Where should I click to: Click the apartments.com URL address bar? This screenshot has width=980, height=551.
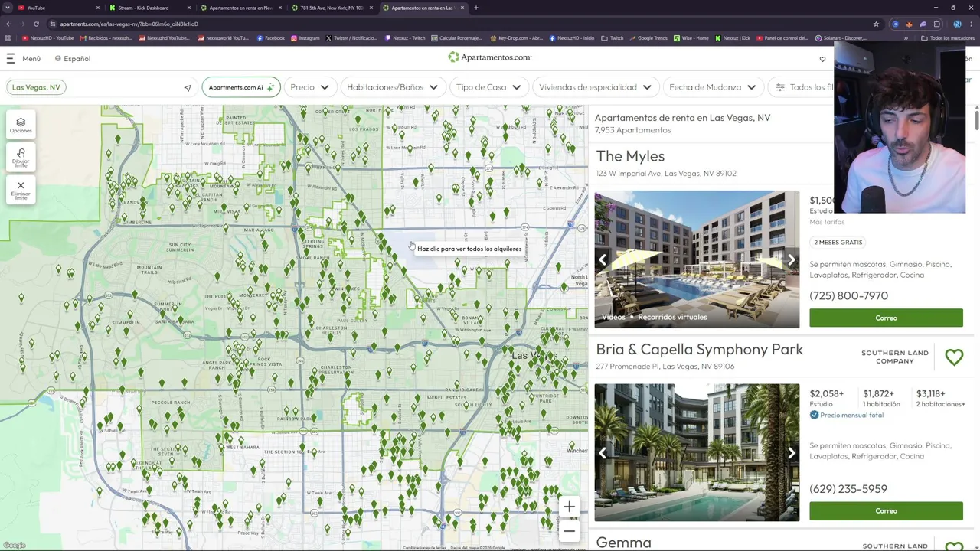459,24
